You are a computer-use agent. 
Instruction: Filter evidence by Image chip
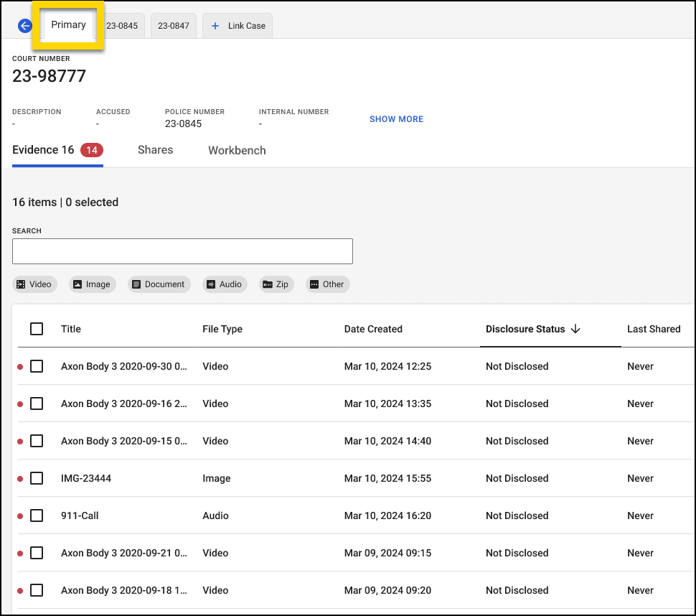[x=91, y=284]
